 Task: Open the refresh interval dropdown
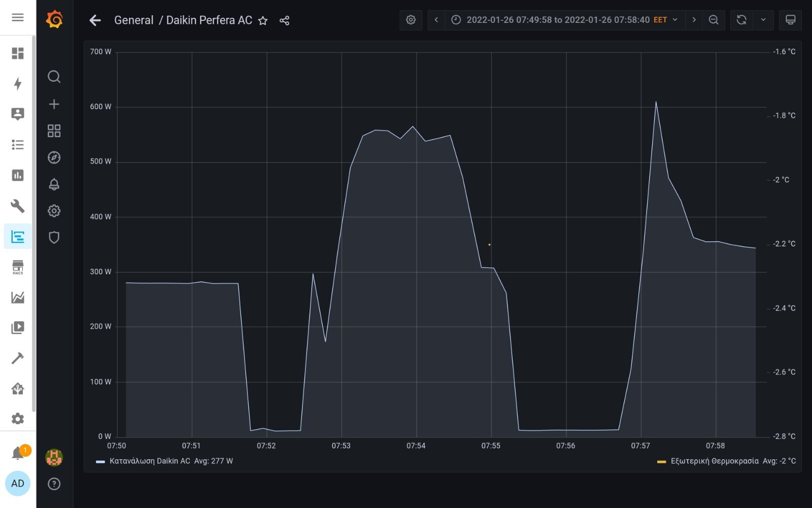(763, 20)
